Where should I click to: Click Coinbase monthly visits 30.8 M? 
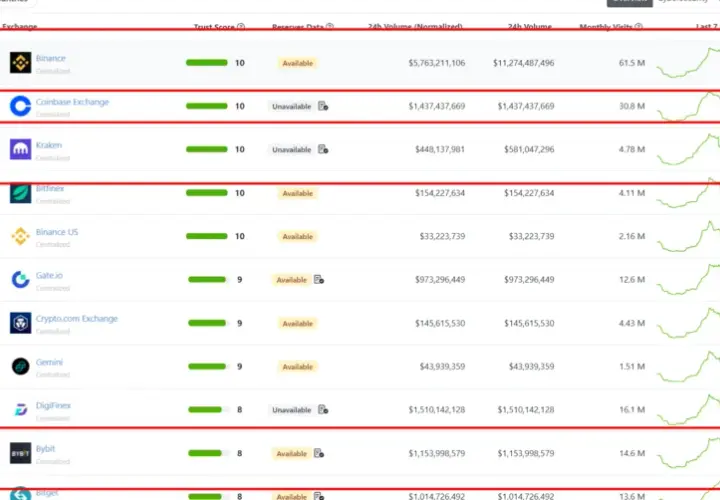pyautogui.click(x=632, y=106)
